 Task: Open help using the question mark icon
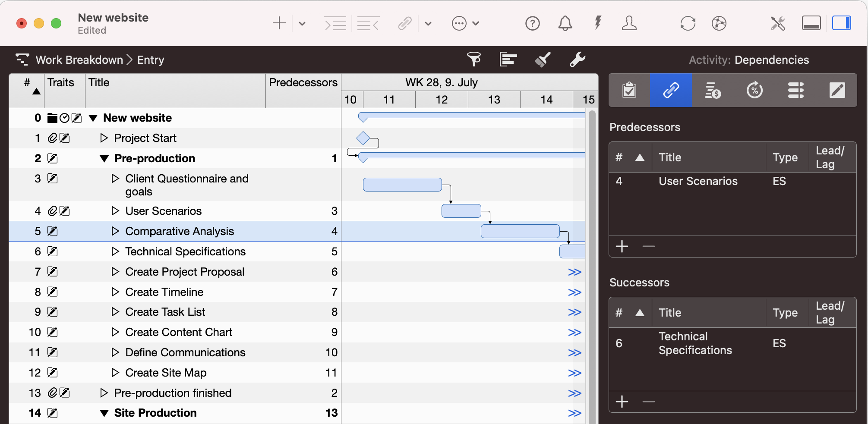pos(532,23)
